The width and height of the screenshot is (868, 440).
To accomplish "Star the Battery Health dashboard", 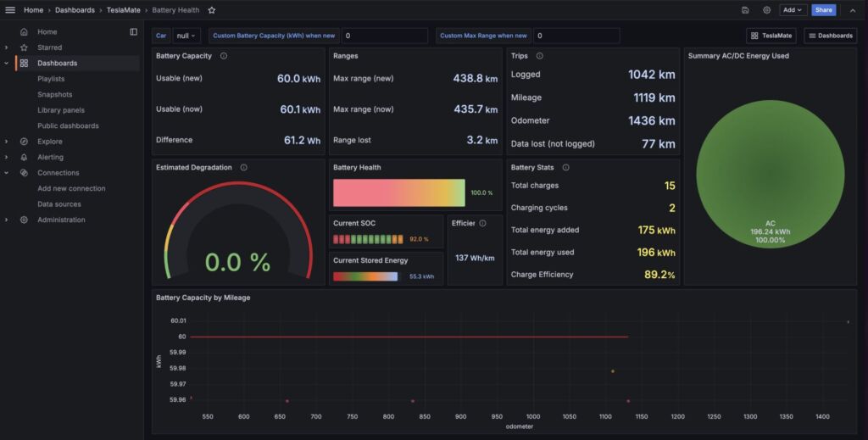I will point(212,10).
